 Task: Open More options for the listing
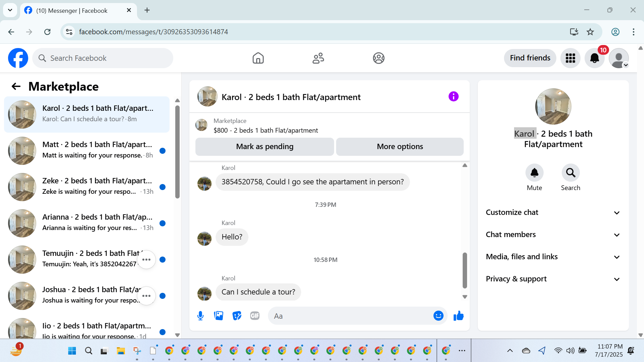(x=400, y=147)
